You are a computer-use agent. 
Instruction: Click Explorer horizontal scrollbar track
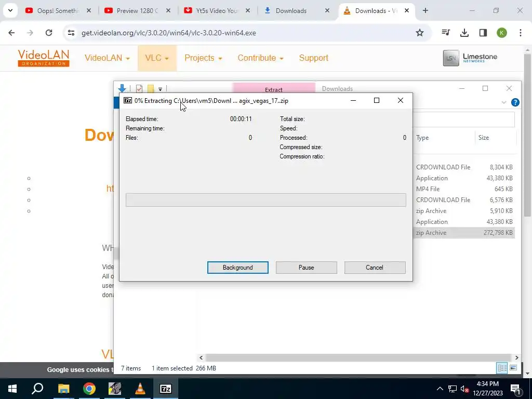coord(358,357)
